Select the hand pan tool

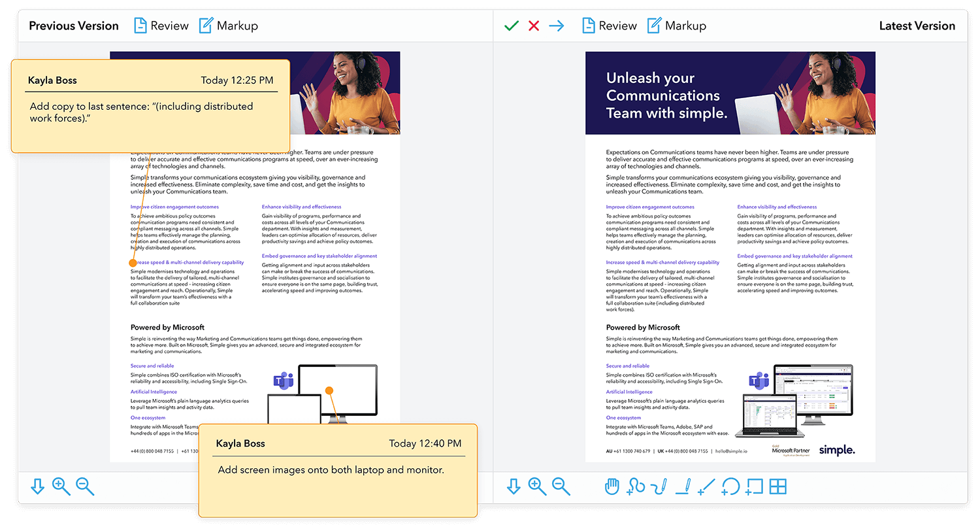click(612, 487)
